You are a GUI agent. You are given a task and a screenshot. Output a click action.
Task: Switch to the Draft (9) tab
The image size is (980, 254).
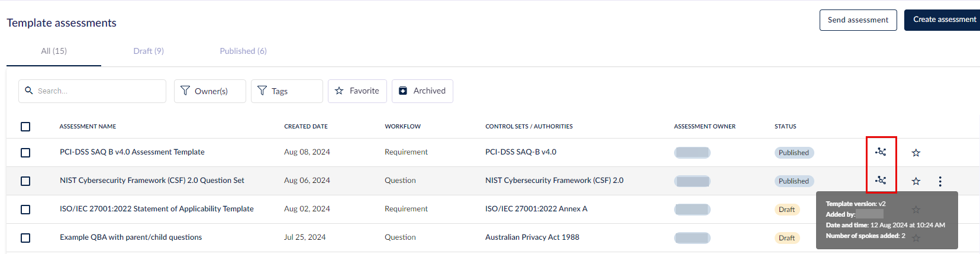(x=149, y=51)
